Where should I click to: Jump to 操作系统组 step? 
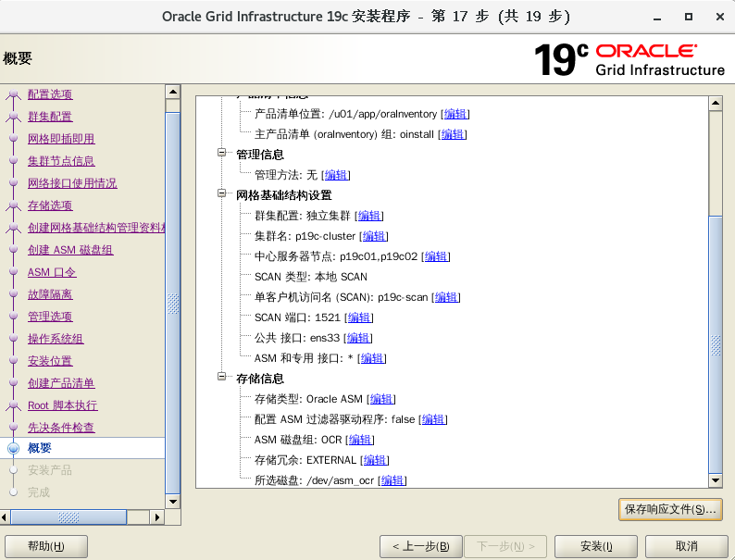point(56,339)
